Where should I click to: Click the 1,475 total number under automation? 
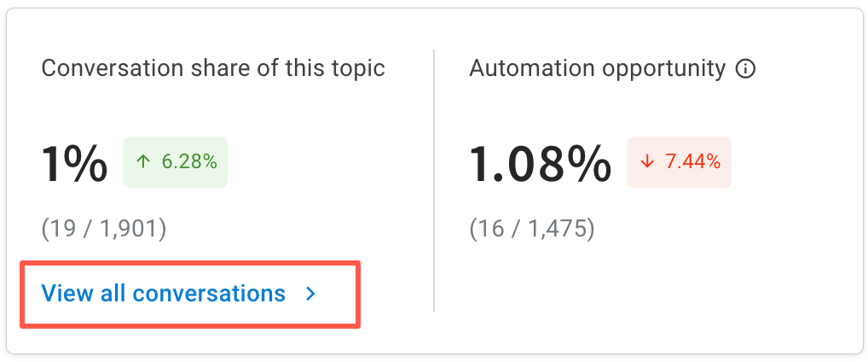pos(558,230)
